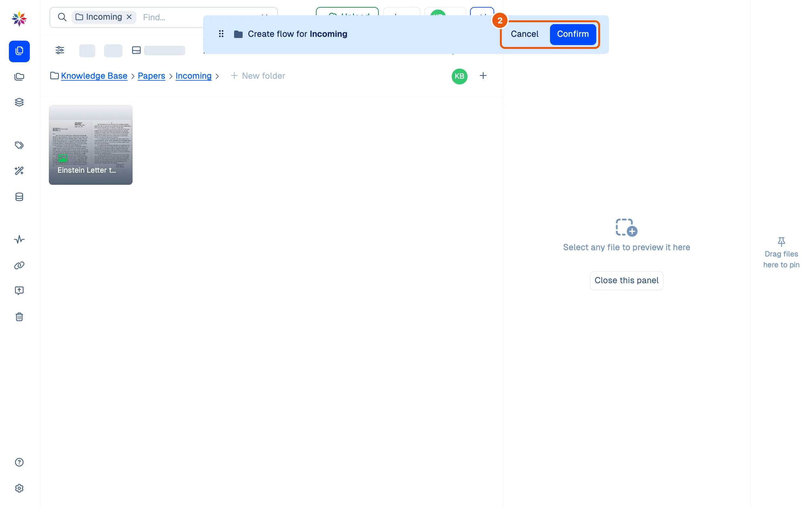Click the file selection preview icon
The width and height of the screenshot is (812, 508).
626,227
